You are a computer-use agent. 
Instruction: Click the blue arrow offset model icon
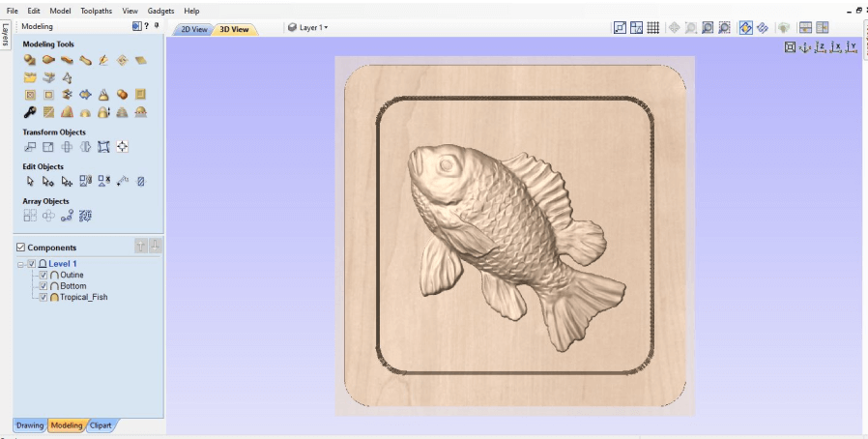pyautogui.click(x=85, y=95)
